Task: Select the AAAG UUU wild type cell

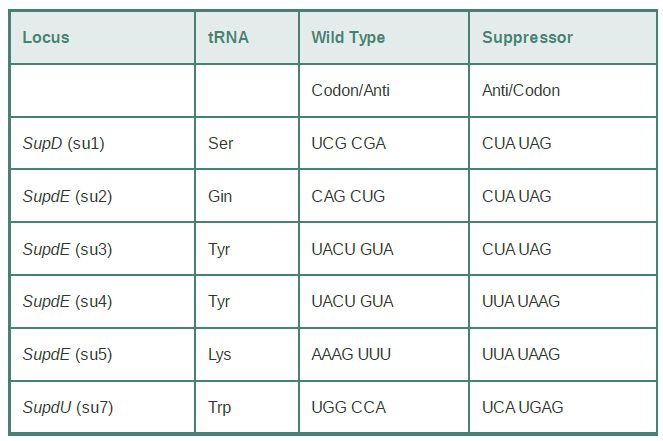Action: (x=384, y=354)
